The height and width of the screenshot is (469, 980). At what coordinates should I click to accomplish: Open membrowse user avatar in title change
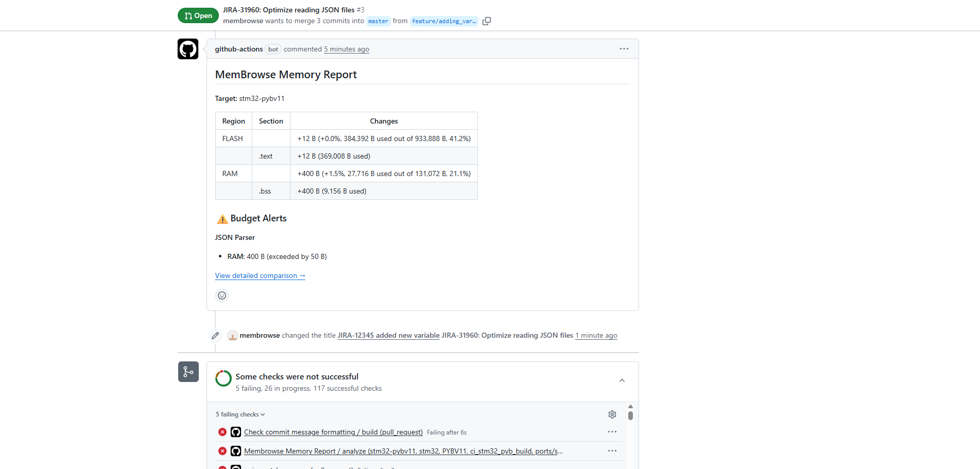(233, 336)
